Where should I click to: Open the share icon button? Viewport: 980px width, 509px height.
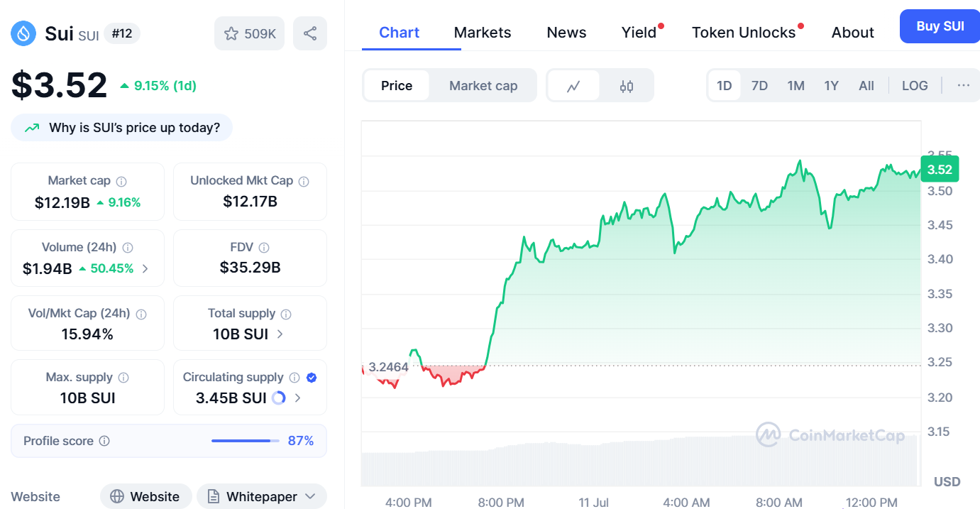coord(310,33)
